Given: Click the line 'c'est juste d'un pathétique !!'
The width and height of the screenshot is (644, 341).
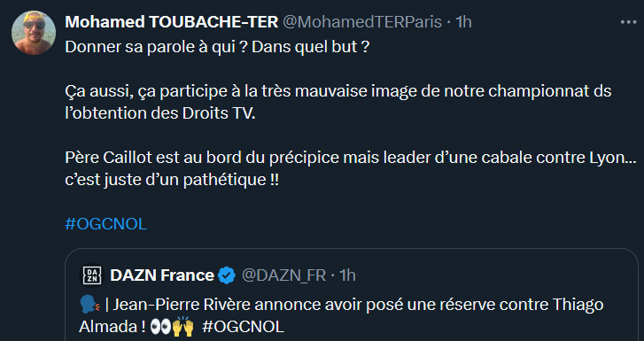Looking at the screenshot, I should pyautogui.click(x=172, y=180).
